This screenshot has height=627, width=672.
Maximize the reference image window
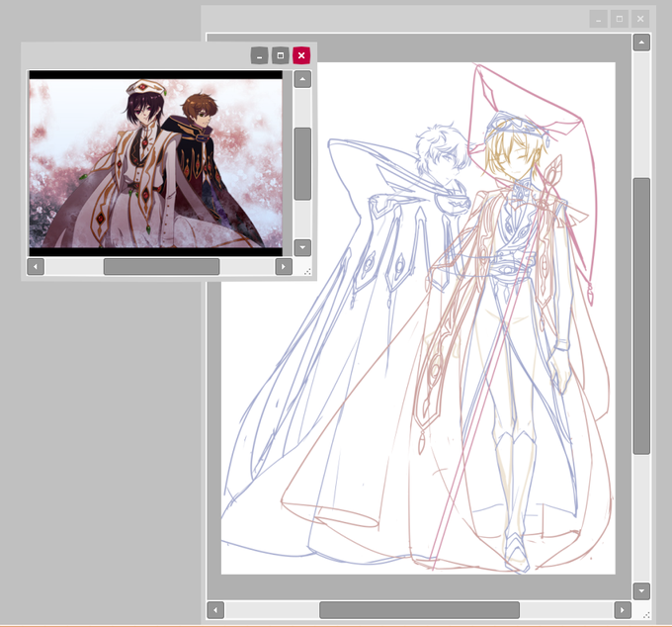coord(281,55)
